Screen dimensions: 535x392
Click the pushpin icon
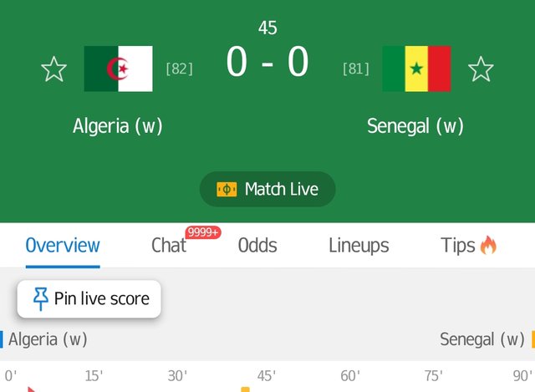(41, 299)
